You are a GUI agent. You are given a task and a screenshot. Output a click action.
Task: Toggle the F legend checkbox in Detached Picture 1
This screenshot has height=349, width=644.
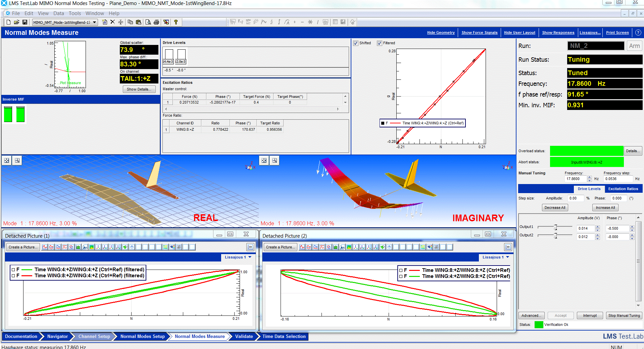pyautogui.click(x=13, y=269)
